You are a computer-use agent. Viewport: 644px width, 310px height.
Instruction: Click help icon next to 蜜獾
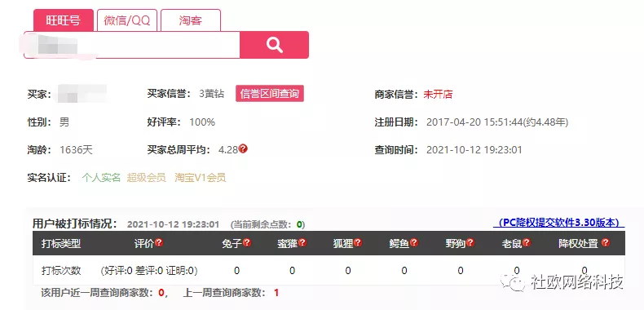302,242
